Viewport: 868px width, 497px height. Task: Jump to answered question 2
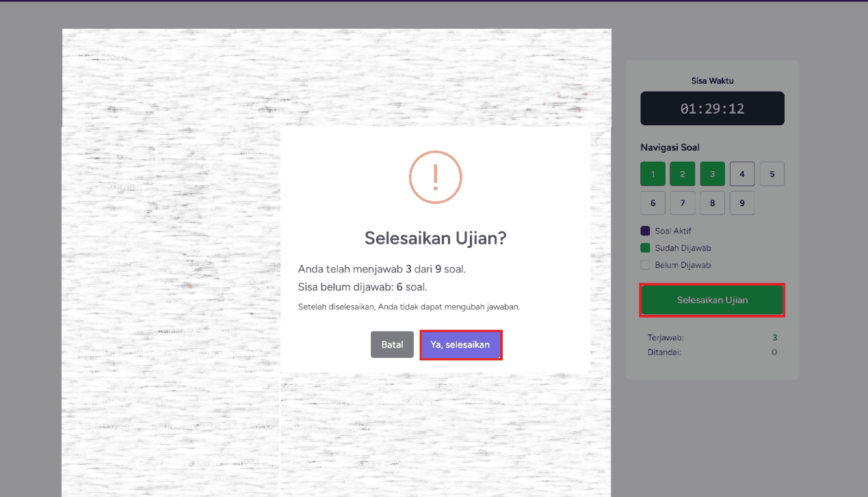coord(682,174)
